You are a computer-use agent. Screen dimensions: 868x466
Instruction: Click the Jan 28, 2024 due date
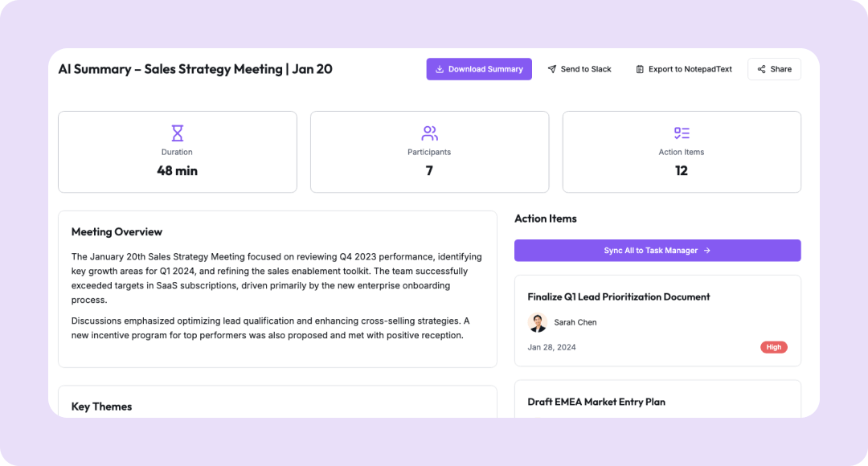[x=551, y=347]
